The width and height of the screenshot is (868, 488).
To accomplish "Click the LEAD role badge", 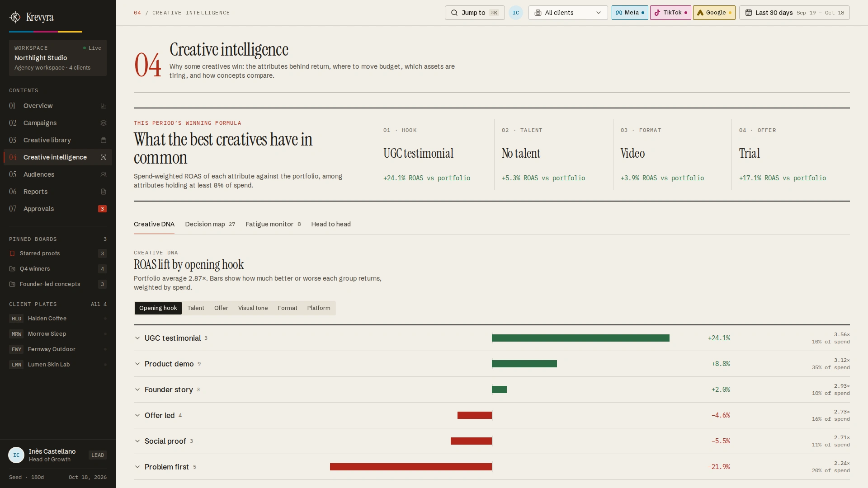I will [98, 455].
